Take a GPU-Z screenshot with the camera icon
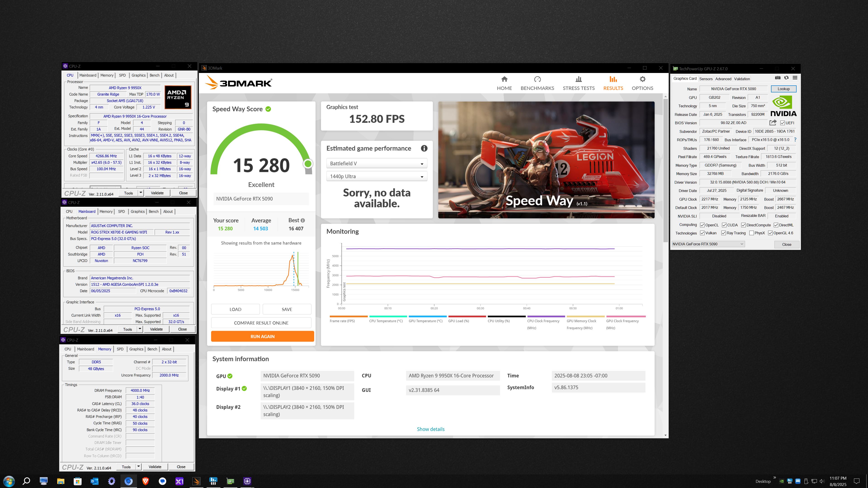This screenshot has width=868, height=488. (x=777, y=78)
